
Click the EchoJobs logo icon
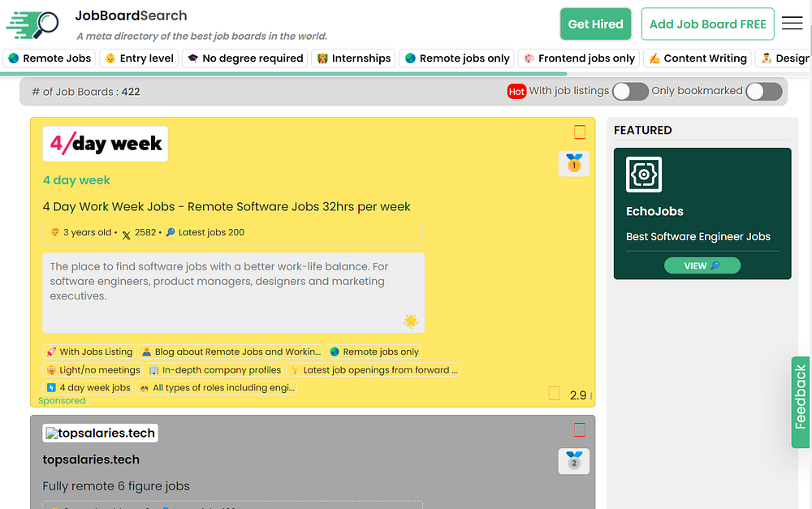[x=644, y=175]
